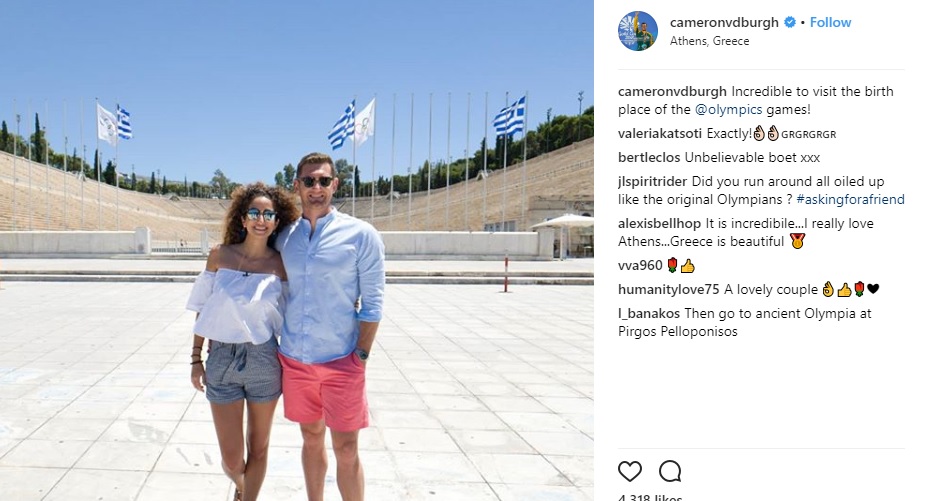Screen dimensions: 926x501
Task: View bertleclos's profile
Action: pyautogui.click(x=649, y=157)
